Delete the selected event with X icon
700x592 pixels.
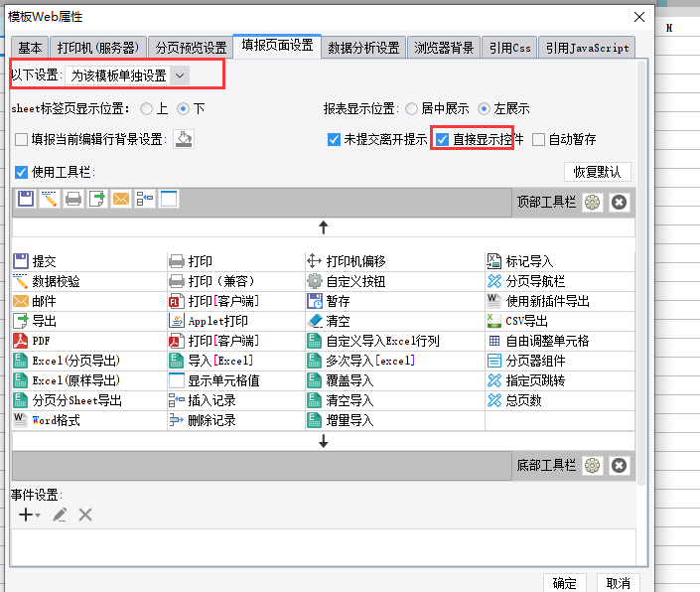click(x=85, y=515)
